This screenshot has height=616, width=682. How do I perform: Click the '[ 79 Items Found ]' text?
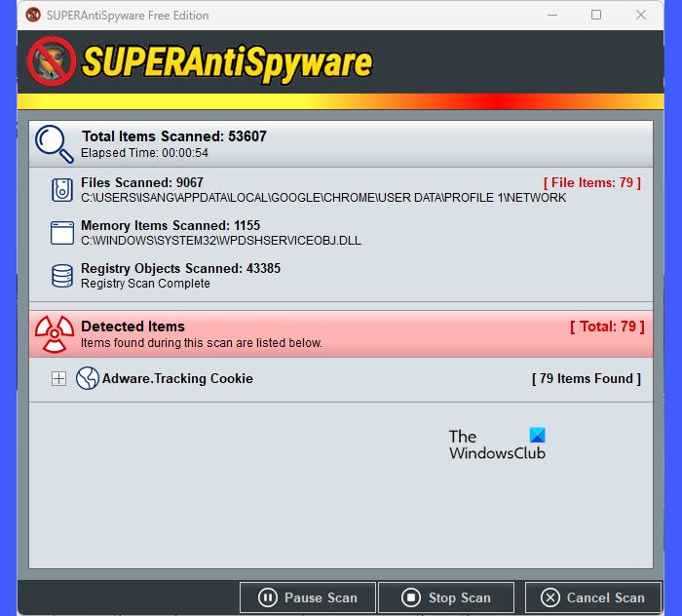(x=587, y=378)
